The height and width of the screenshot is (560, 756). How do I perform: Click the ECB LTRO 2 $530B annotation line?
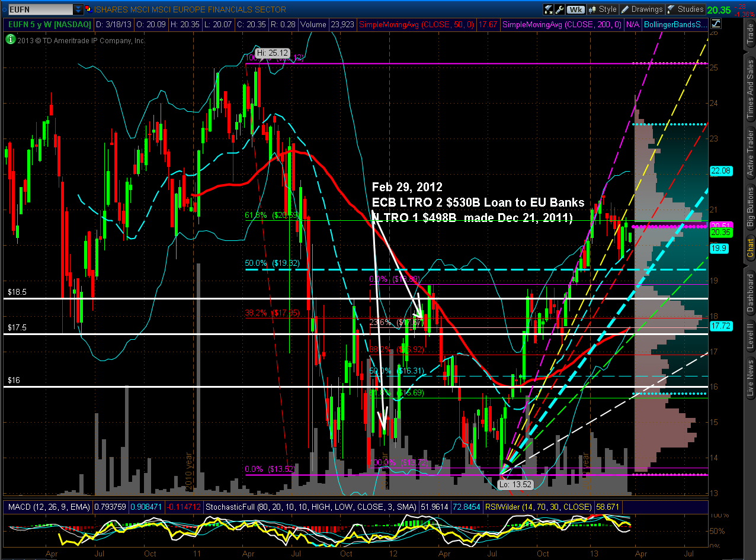click(x=478, y=202)
